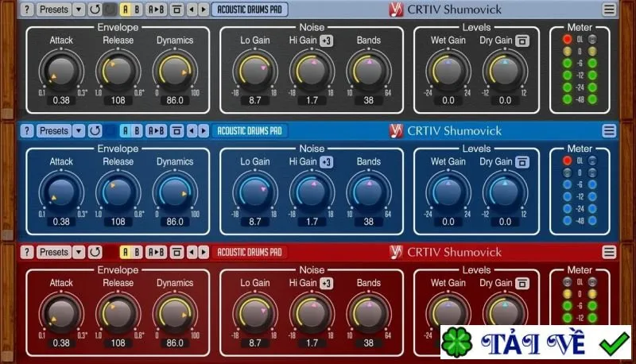The image size is (636, 364).
Task: Click the TẢI VỀ download banner
Action: 535,342
